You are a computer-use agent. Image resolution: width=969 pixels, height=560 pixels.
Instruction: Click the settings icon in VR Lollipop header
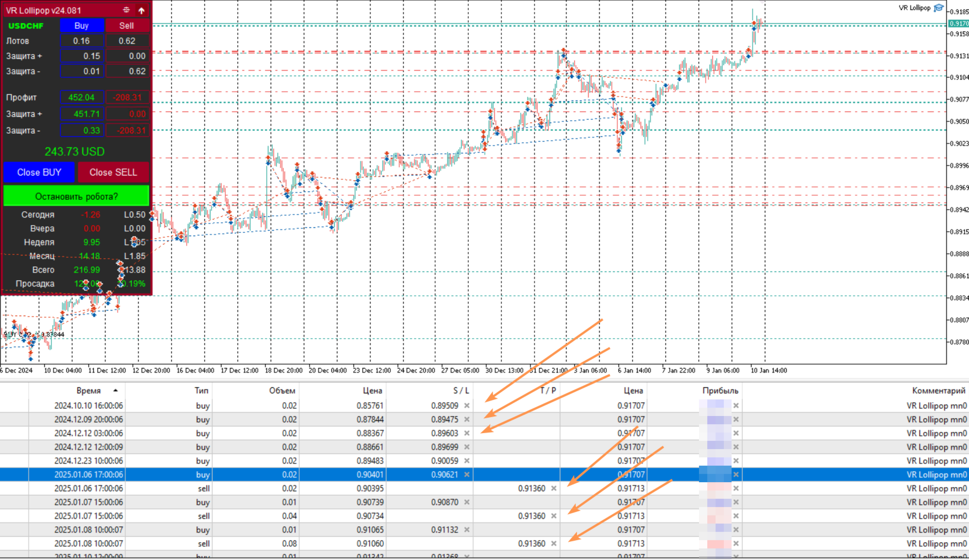pyautogui.click(x=126, y=10)
